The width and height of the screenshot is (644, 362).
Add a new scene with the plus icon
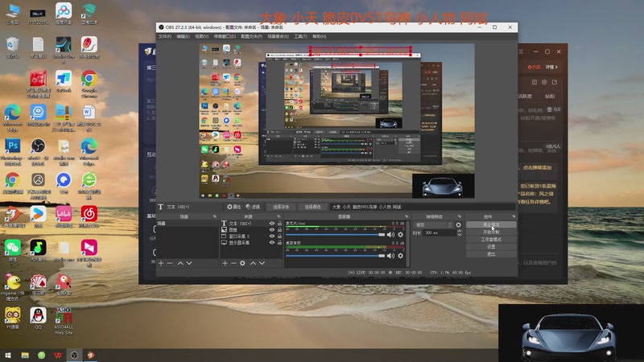[x=161, y=263]
